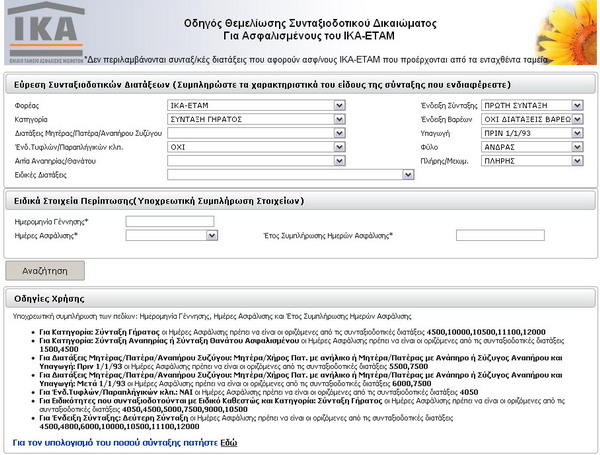The image size is (600, 455).
Task: Click the Ημερομηνία Γέννησης field label
Action: 51,222
